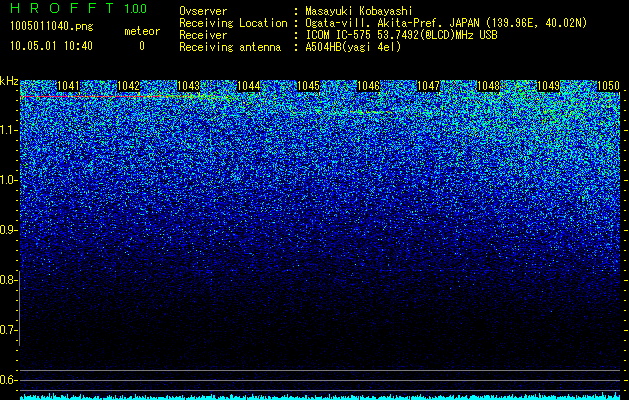Click the time marker 1044
629x400 pixels.
point(249,86)
